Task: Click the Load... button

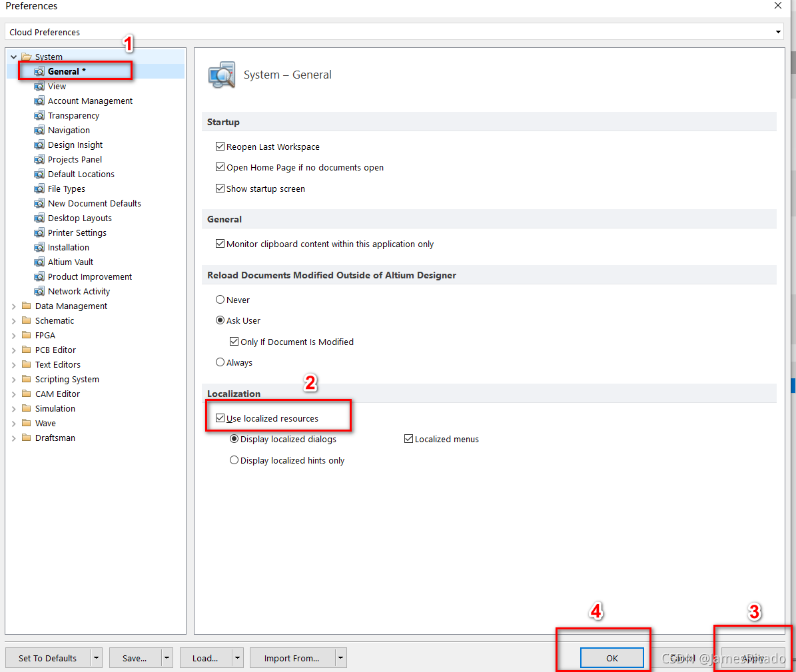Action: [x=206, y=658]
